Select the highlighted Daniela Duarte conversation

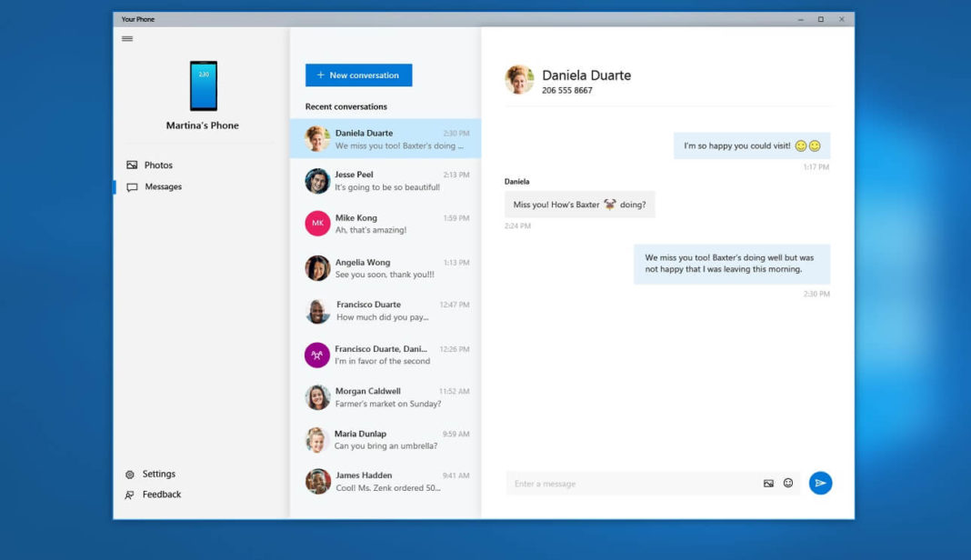coord(385,138)
